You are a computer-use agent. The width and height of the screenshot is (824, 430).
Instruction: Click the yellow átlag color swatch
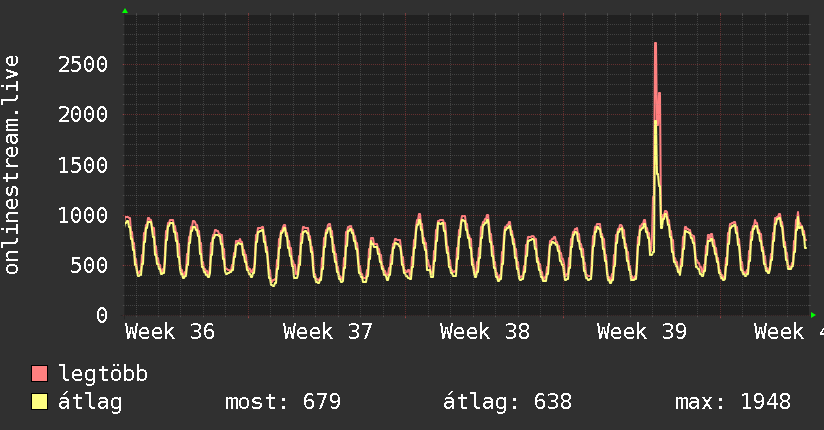click(x=39, y=402)
